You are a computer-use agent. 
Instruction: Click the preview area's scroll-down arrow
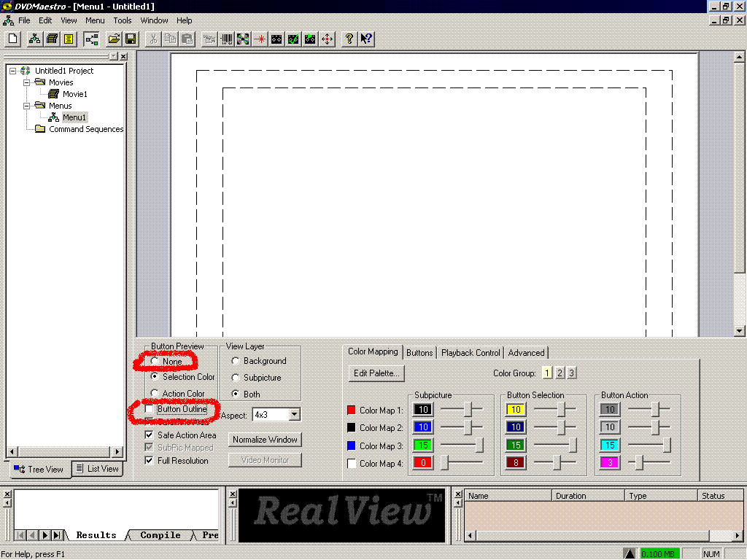739,330
